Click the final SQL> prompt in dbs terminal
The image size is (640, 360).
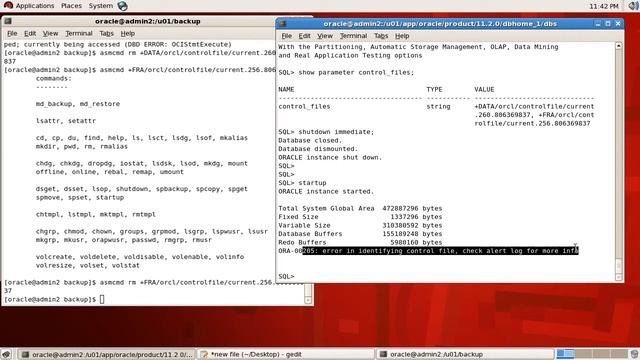point(286,276)
